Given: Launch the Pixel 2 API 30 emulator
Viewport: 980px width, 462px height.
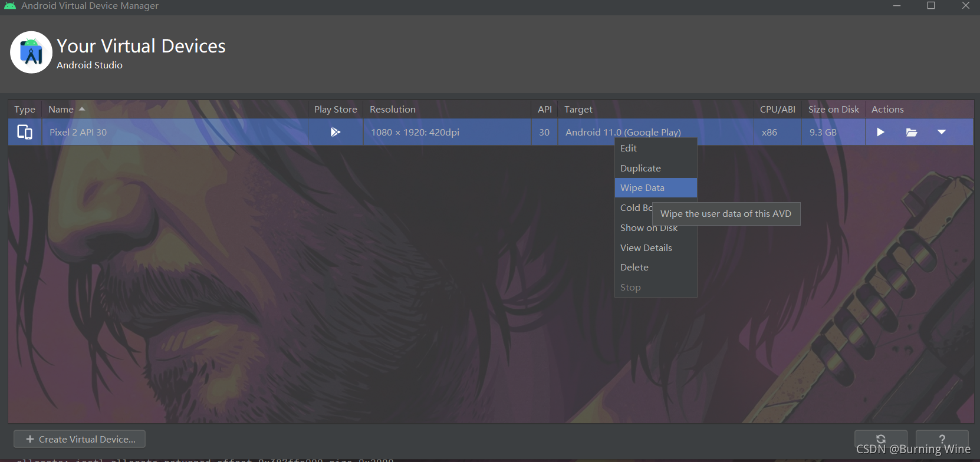Looking at the screenshot, I should coord(880,132).
